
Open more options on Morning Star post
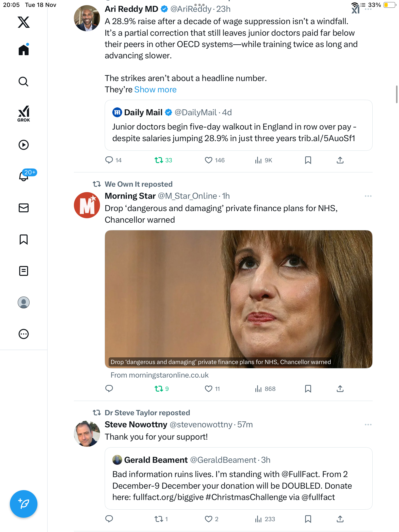368,196
